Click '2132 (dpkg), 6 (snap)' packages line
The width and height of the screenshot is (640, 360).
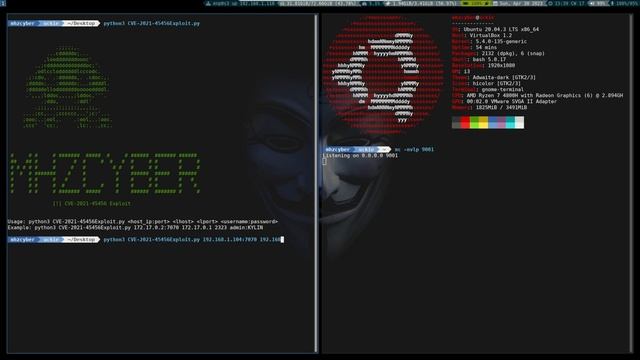498,53
